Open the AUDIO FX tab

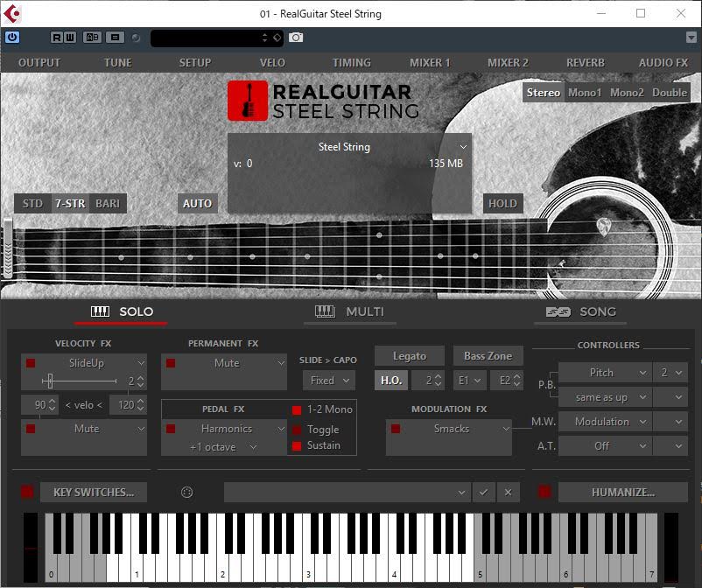pyautogui.click(x=663, y=63)
